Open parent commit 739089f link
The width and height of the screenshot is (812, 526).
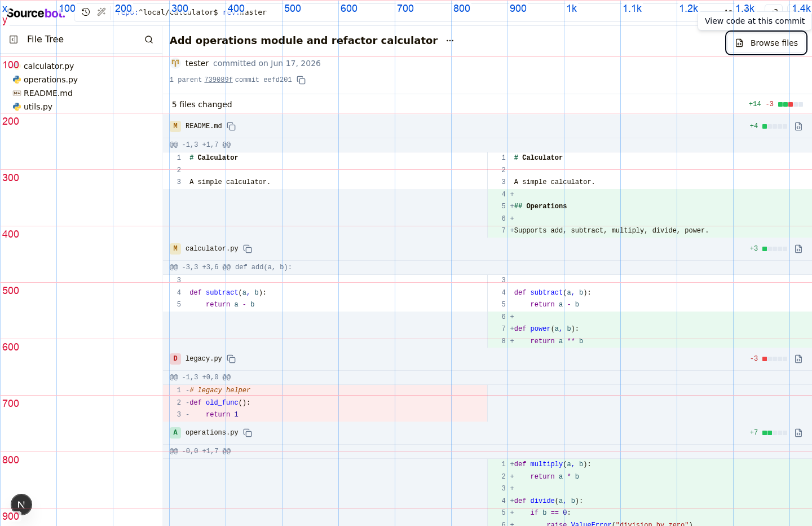(x=218, y=80)
